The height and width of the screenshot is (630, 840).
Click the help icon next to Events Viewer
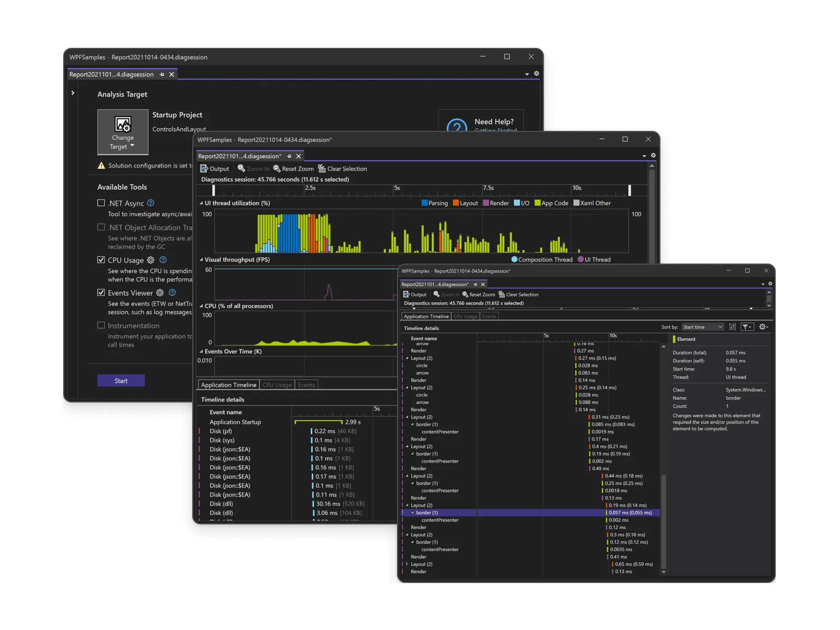point(172,293)
